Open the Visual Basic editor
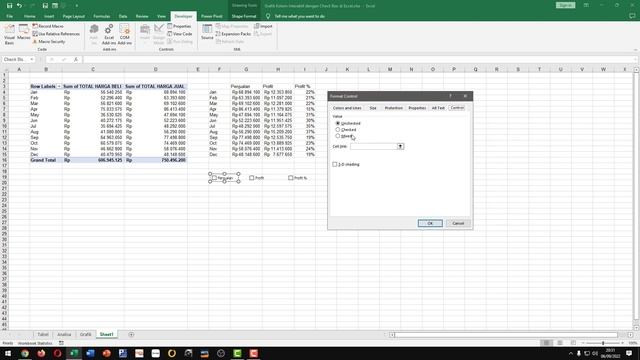This screenshot has height=360, width=640. point(9,34)
